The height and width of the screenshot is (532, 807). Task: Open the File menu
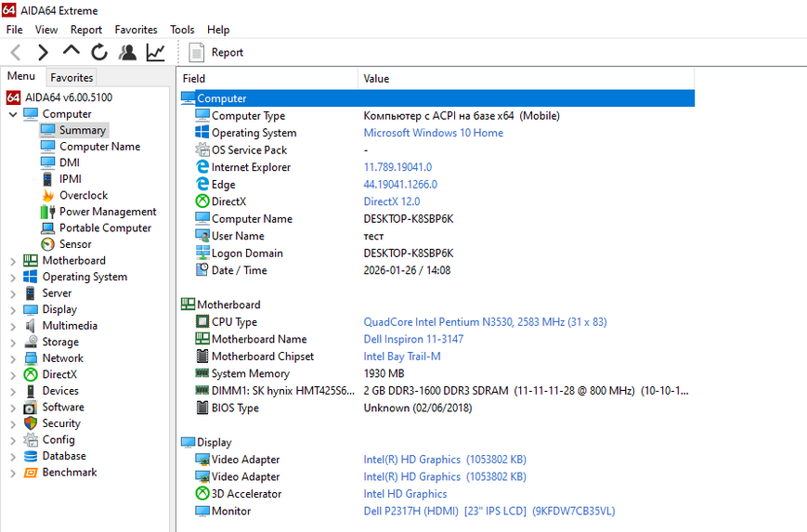[x=15, y=30]
